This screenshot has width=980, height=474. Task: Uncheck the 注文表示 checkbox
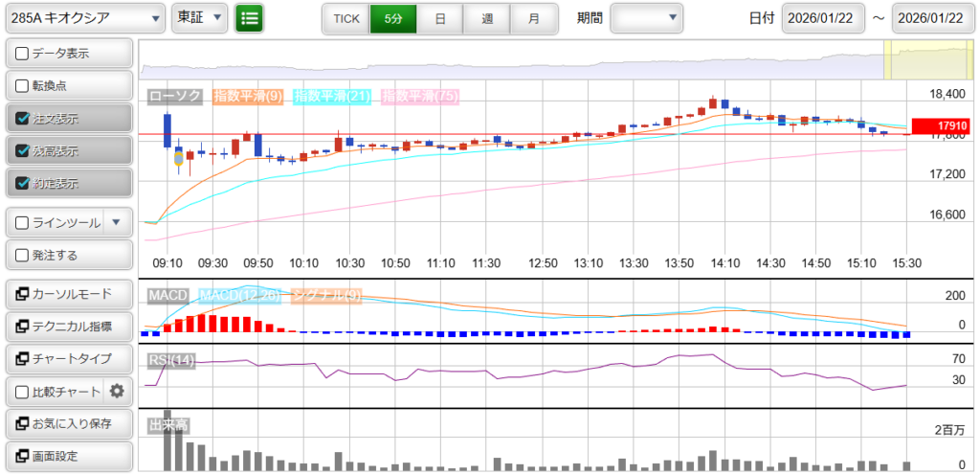tap(23, 119)
